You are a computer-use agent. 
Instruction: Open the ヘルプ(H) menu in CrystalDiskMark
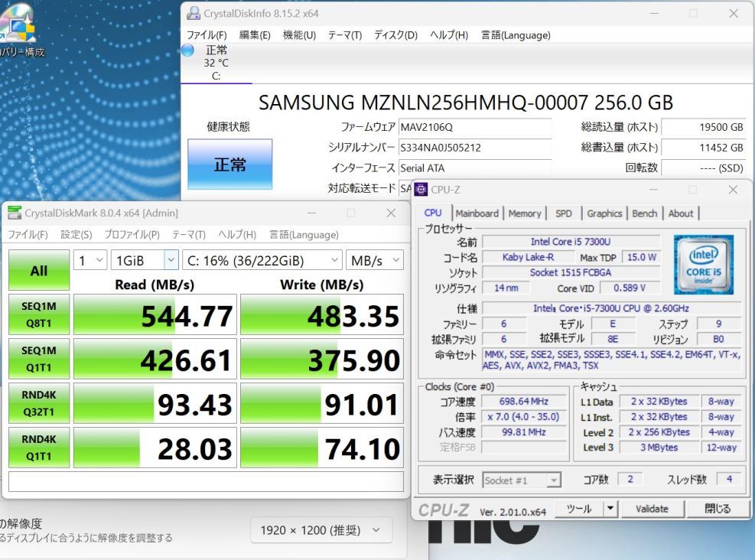coord(237,235)
